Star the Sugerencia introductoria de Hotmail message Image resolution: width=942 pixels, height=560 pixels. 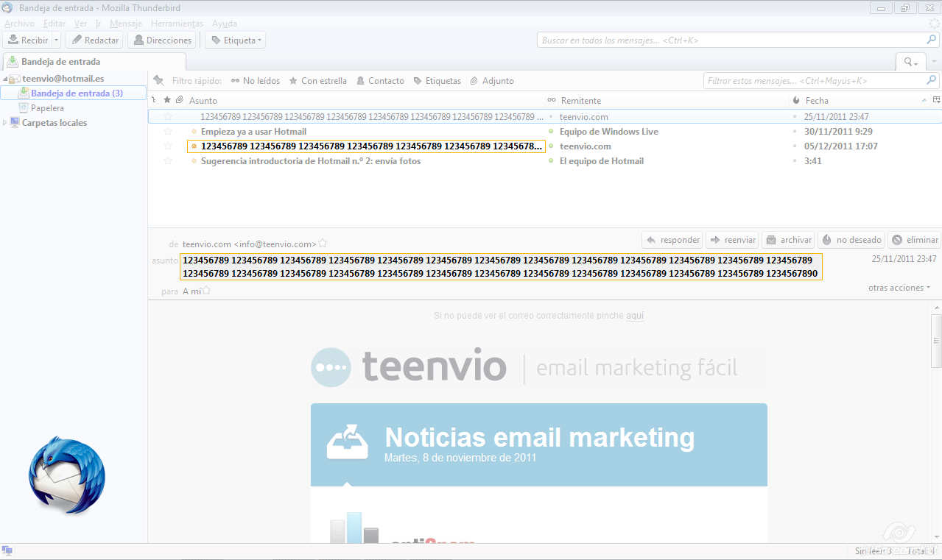(x=167, y=160)
